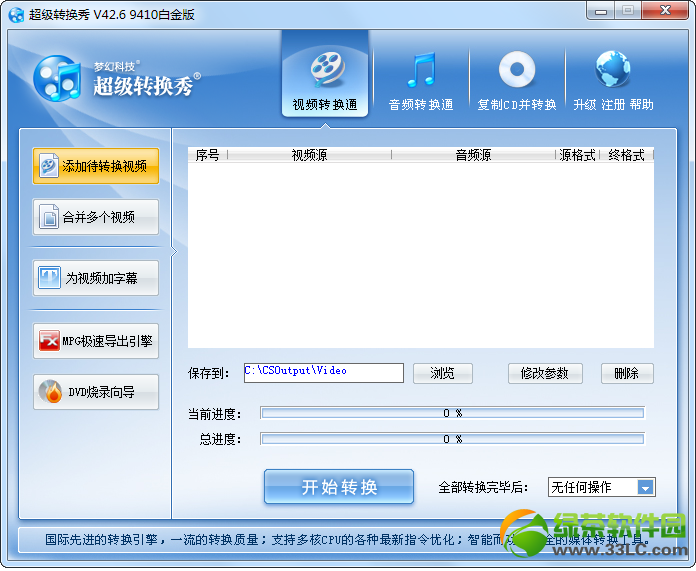Open the 复制CD并转换 disc icon
696x571 pixels.
pos(517,69)
